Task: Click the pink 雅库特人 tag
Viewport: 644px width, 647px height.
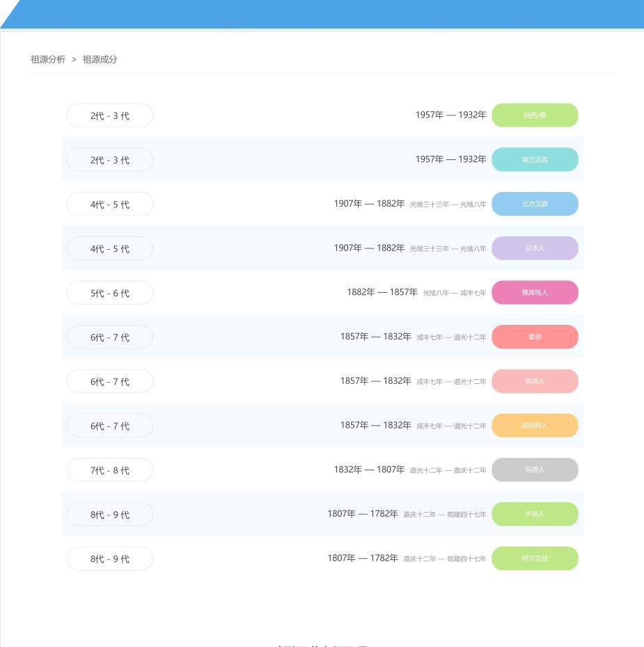Action: (535, 293)
